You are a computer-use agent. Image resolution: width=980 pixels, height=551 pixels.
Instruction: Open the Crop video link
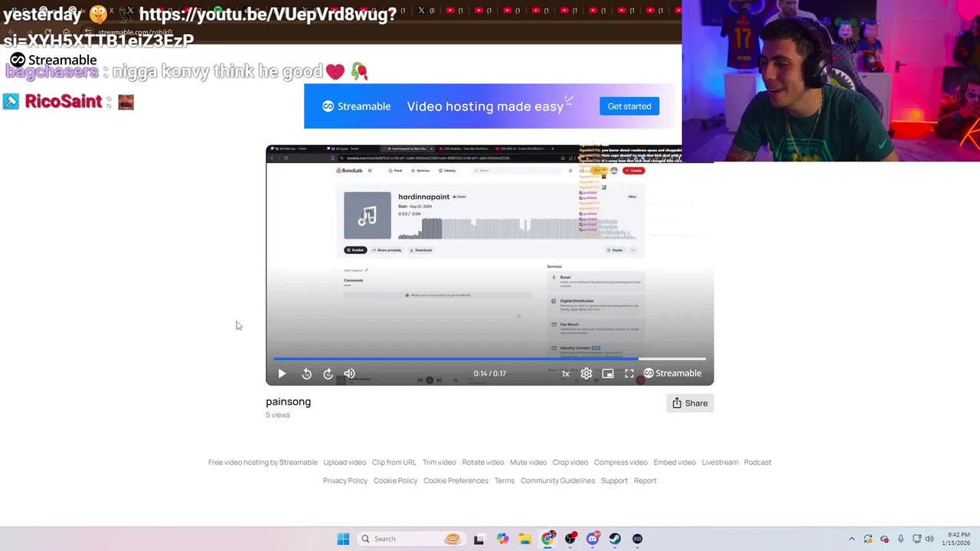coord(570,462)
